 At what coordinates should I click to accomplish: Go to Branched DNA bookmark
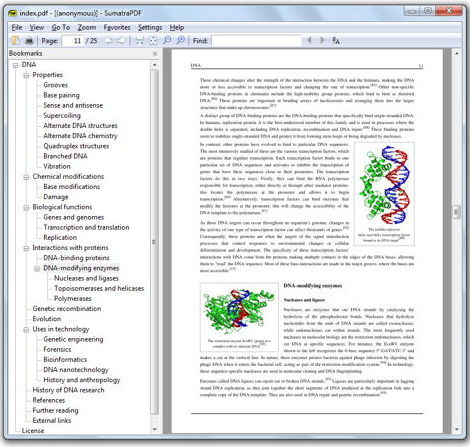[65, 156]
